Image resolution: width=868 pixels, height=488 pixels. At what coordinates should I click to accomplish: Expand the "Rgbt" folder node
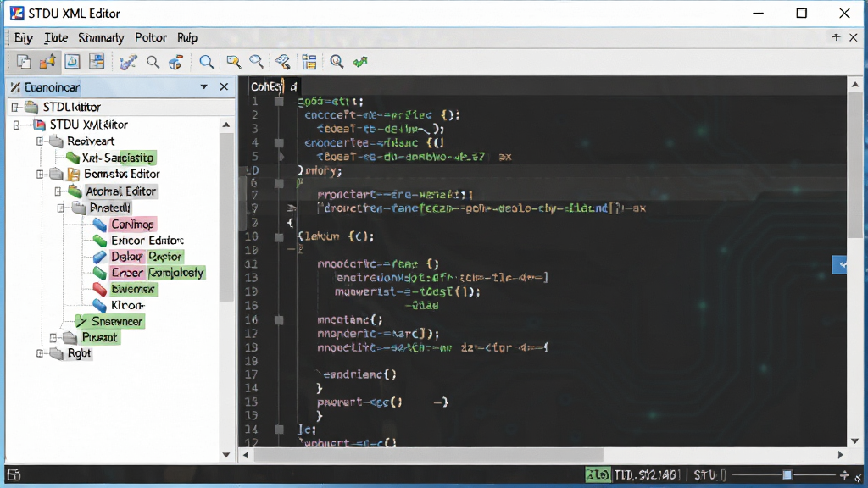click(x=41, y=353)
